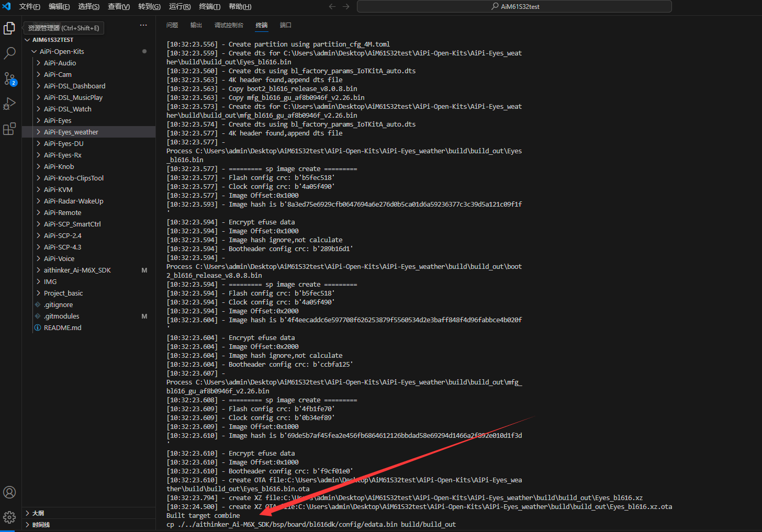Open the Explorer view icon
Image resolution: width=762 pixels, height=532 pixels.
coord(9,28)
